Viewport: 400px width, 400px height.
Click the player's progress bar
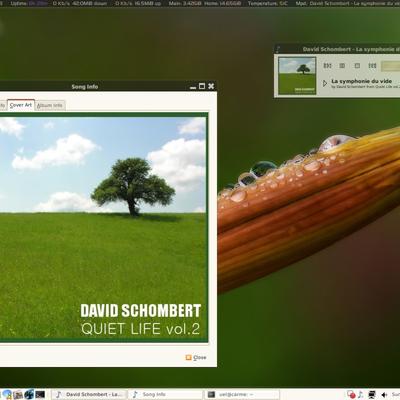[390, 66]
